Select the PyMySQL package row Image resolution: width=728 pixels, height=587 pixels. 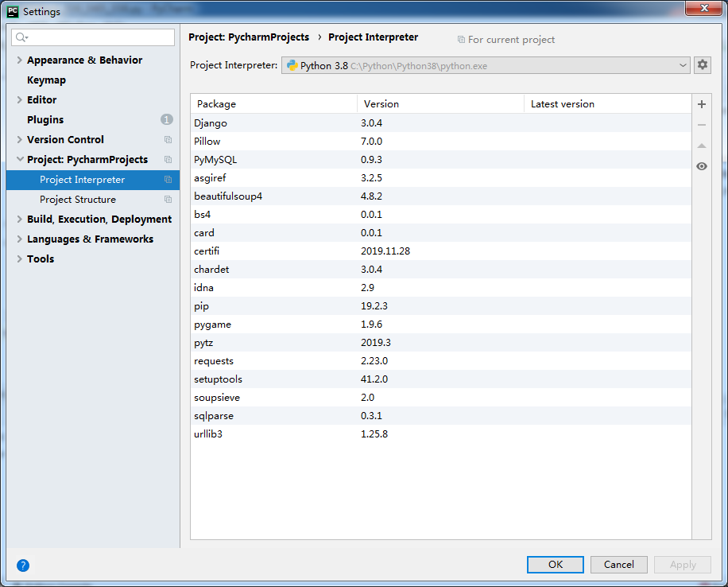[440, 159]
